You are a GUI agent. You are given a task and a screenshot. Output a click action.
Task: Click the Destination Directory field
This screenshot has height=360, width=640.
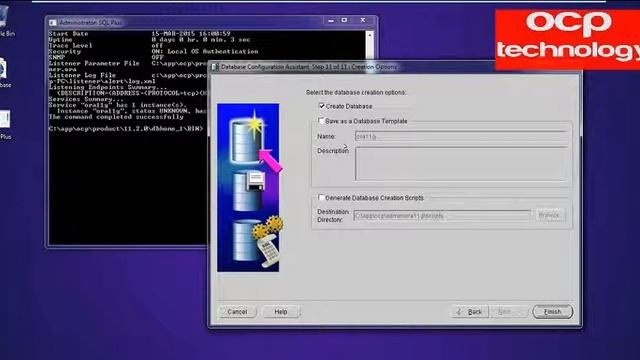click(x=442, y=216)
